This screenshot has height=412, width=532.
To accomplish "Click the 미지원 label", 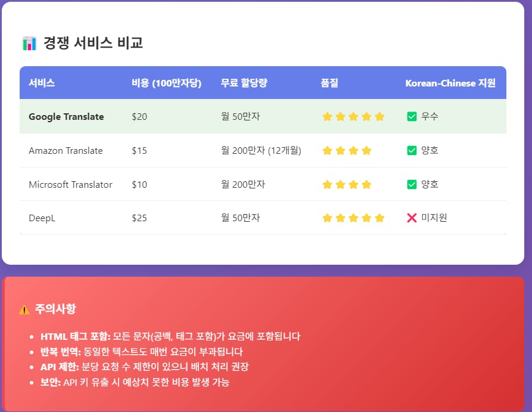I will coord(434,218).
